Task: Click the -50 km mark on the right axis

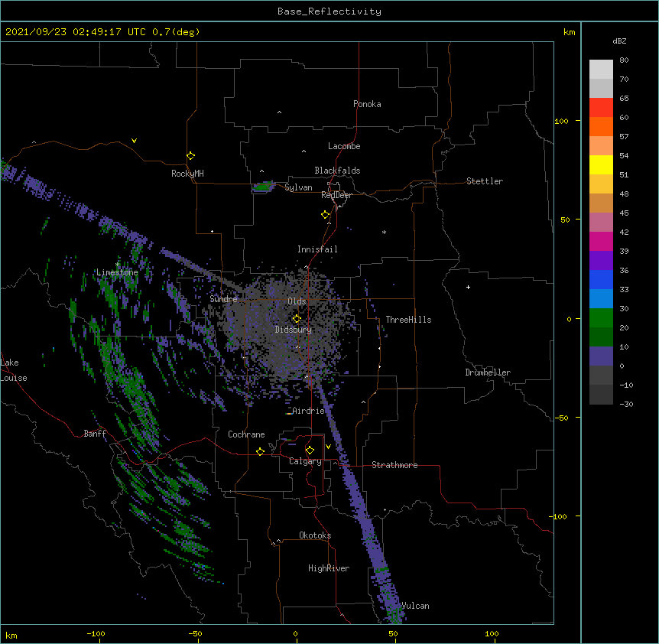Action: [x=561, y=418]
